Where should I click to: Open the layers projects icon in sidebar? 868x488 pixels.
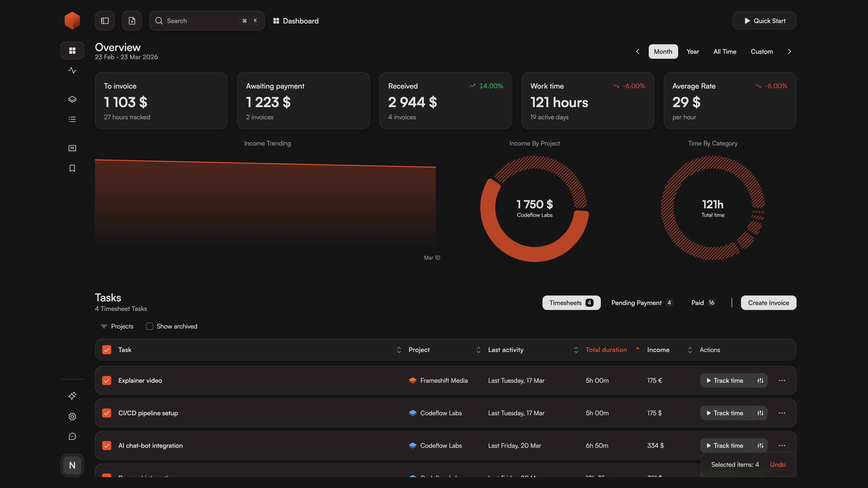click(72, 99)
